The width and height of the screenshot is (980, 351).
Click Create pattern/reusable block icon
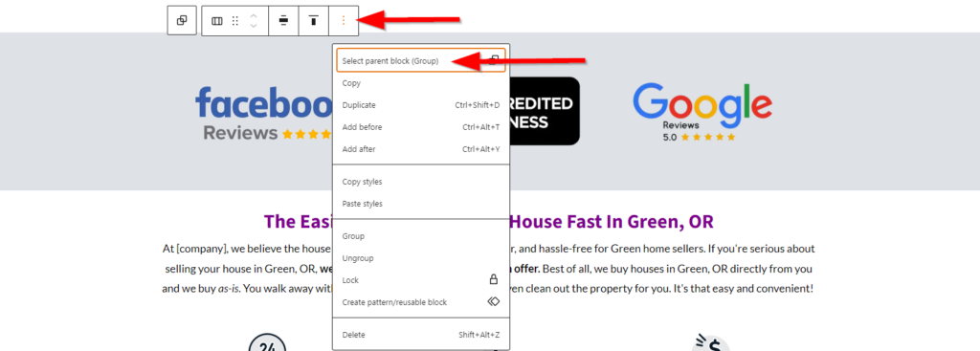point(493,301)
